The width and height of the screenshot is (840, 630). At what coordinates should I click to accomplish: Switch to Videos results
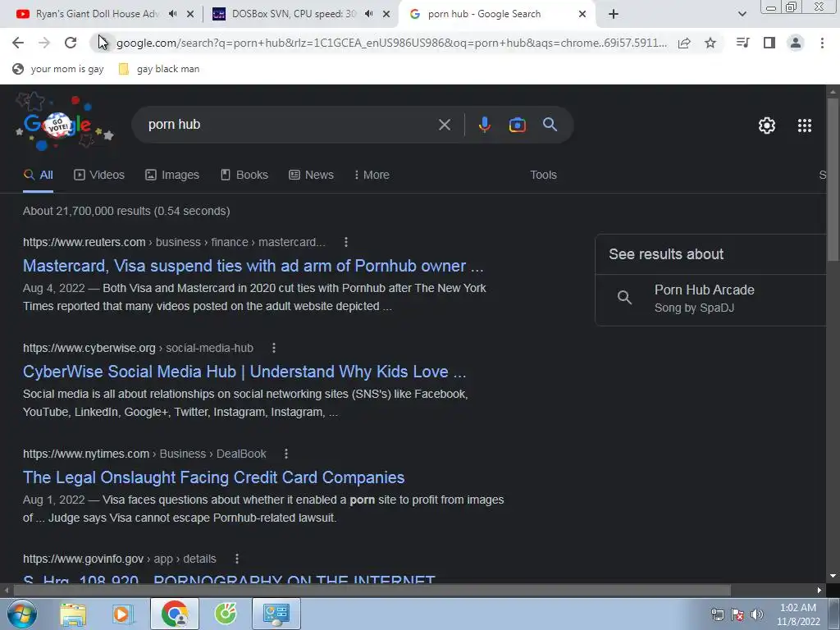click(99, 176)
